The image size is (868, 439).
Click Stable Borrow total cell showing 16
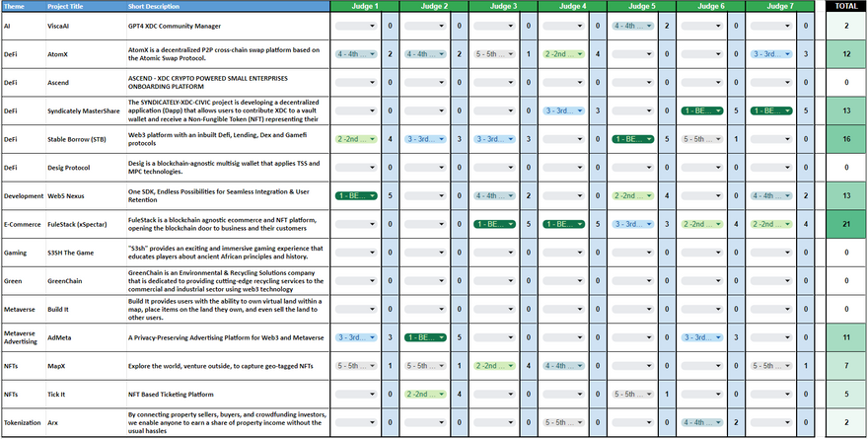click(845, 140)
